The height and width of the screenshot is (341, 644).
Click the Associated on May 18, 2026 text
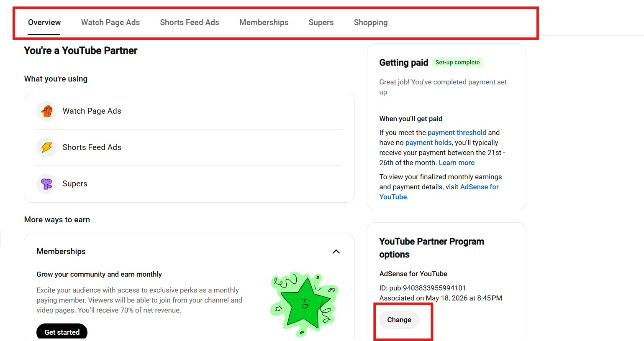(x=441, y=298)
